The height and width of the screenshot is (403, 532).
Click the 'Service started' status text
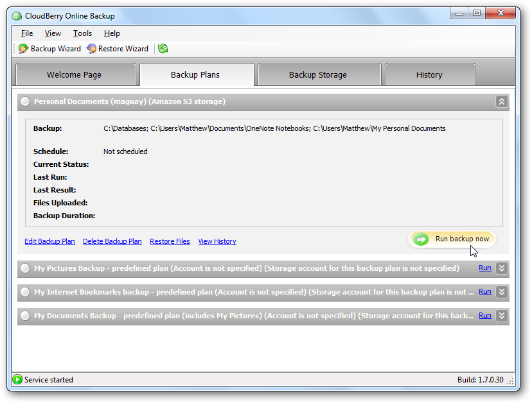pyautogui.click(x=49, y=380)
